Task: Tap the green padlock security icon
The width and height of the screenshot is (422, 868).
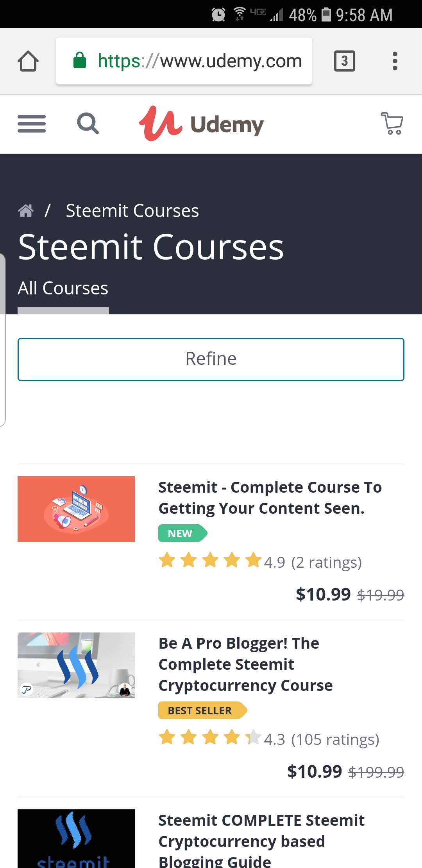Action: pyautogui.click(x=80, y=61)
